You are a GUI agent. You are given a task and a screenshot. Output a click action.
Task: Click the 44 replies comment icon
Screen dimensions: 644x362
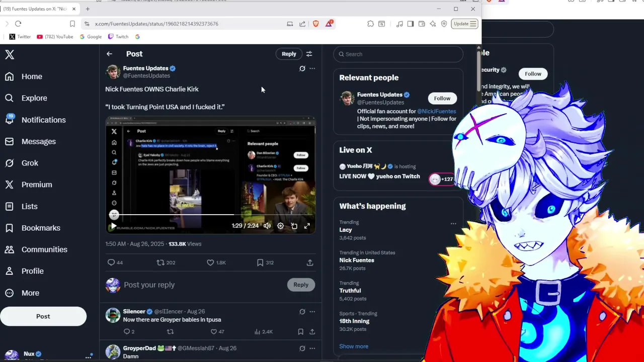111,262
